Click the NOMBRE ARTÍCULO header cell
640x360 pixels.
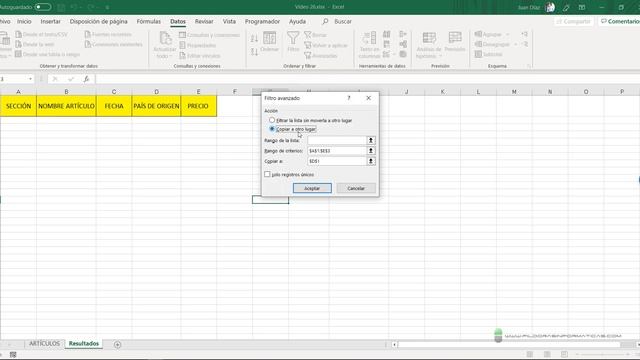(x=67, y=106)
